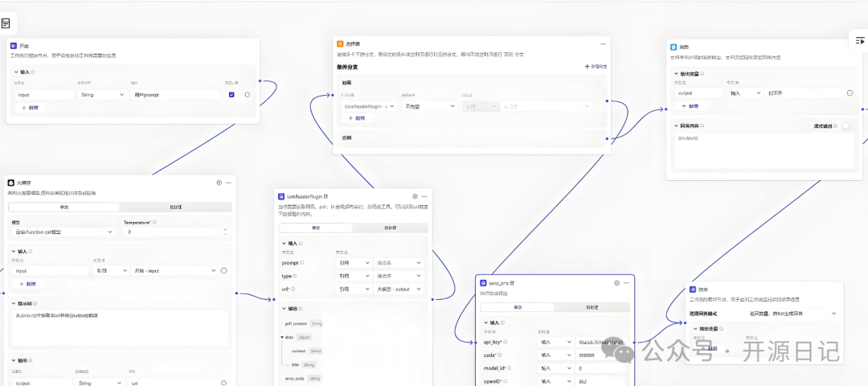This screenshot has width=868, height=386.
Task: Click the LinkReaderPlugin node icon
Action: (x=282, y=196)
